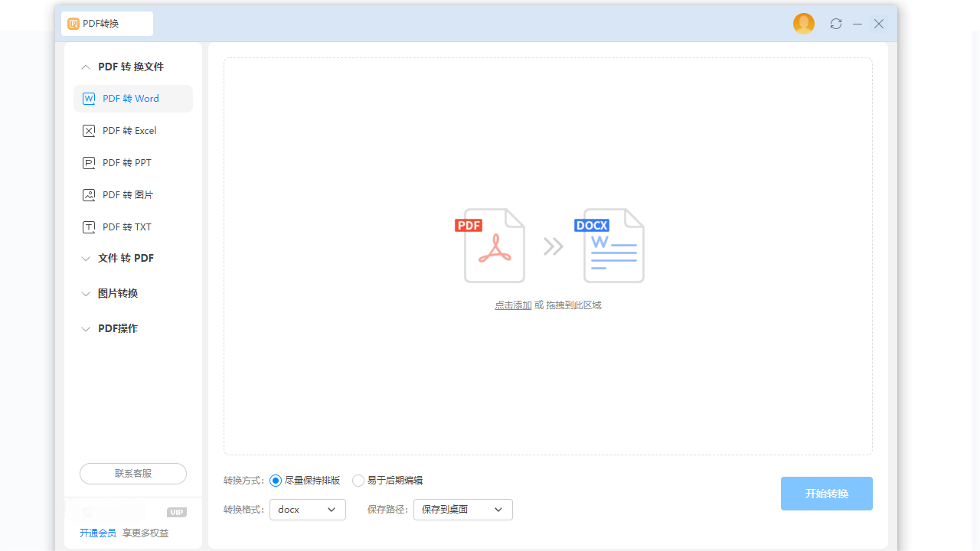Screen dimensions: 980x551
Task: Open the docx format dropdown
Action: pos(307,509)
